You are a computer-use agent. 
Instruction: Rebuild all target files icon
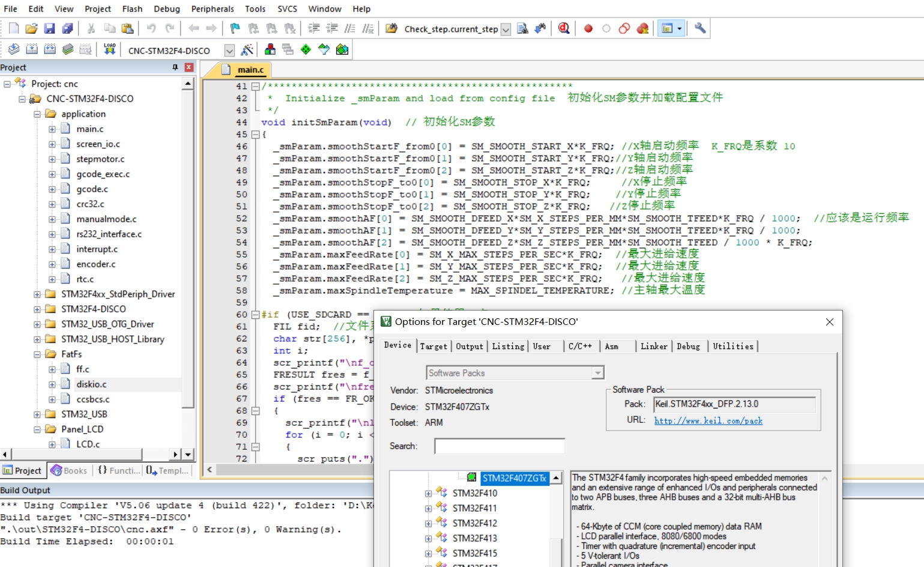50,49
